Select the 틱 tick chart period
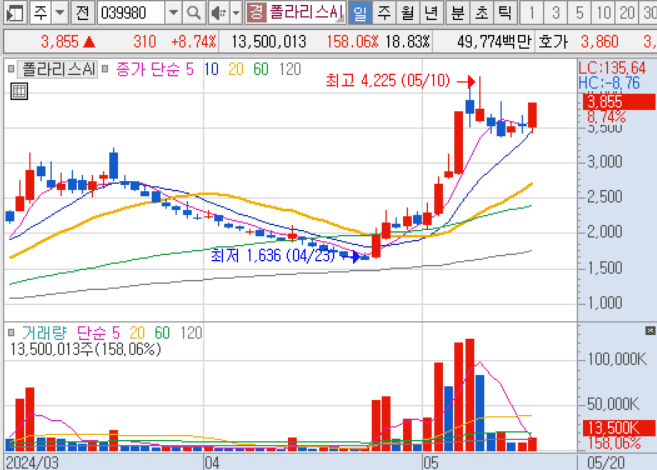The width and height of the screenshot is (657, 470). pyautogui.click(x=505, y=13)
